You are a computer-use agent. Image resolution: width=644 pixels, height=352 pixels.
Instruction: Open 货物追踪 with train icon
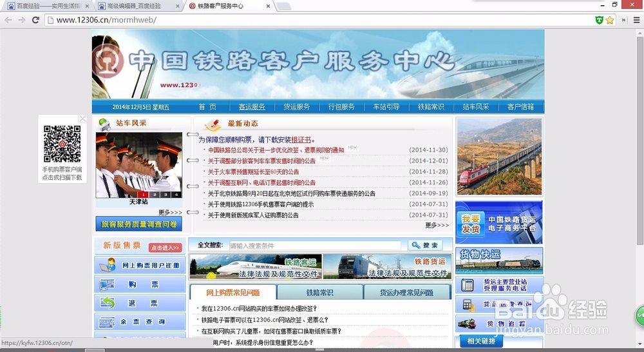coord(499,324)
